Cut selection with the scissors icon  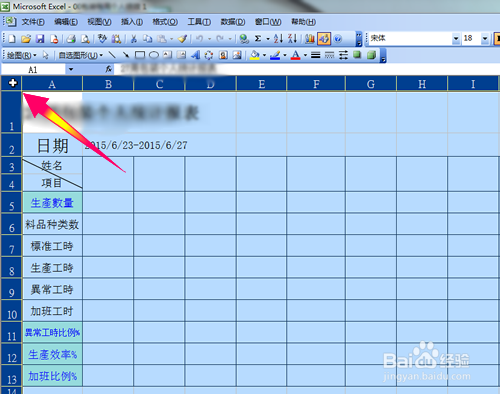click(134, 39)
